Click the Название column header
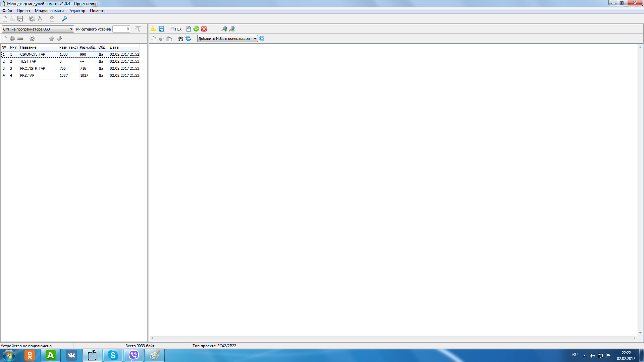The height and width of the screenshot is (362, 644). [39, 47]
